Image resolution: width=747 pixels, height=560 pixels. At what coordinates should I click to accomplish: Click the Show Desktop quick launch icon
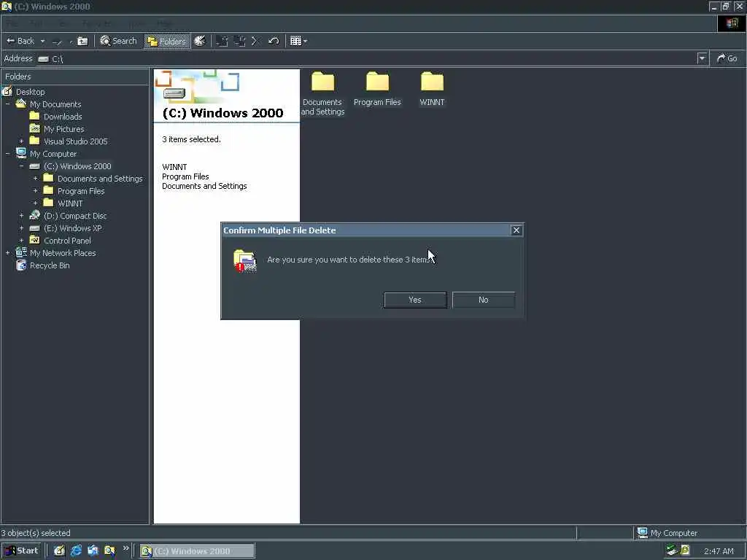tap(59, 551)
